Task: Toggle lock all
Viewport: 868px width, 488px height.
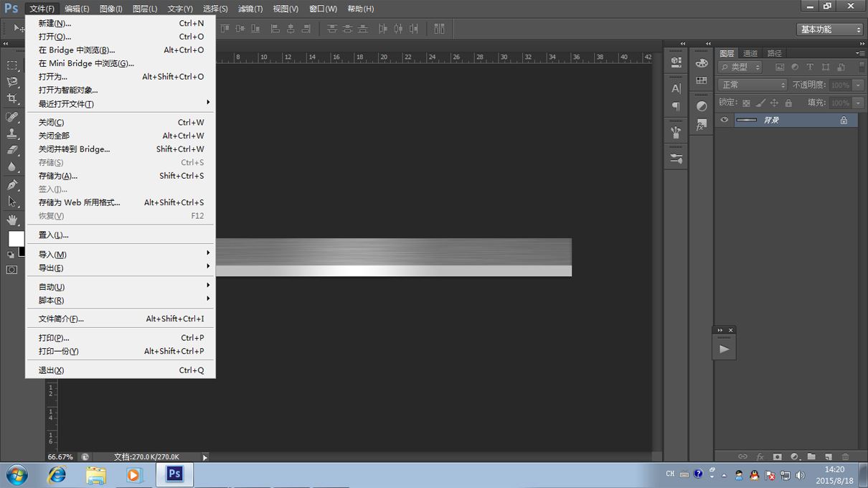Action: click(x=788, y=103)
